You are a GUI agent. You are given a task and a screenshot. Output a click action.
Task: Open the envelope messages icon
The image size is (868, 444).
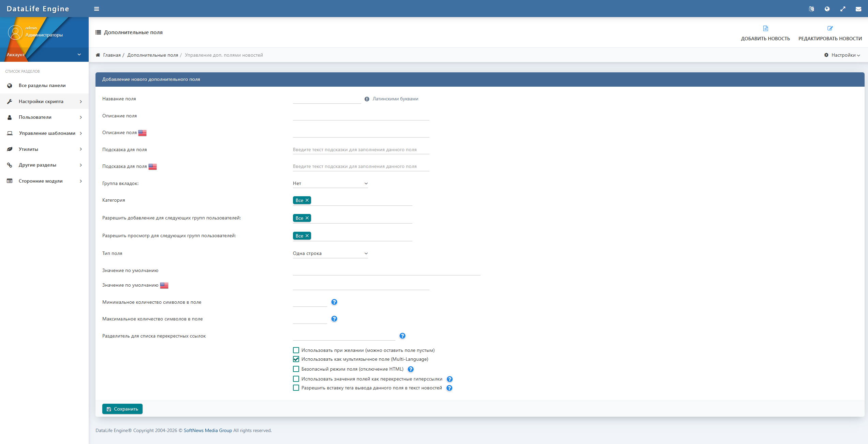858,9
